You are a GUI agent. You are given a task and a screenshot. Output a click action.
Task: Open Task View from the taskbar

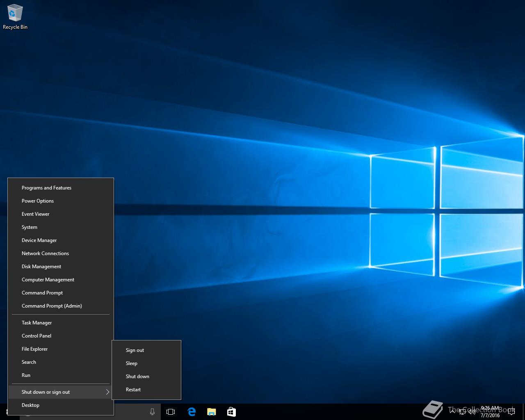click(x=171, y=412)
